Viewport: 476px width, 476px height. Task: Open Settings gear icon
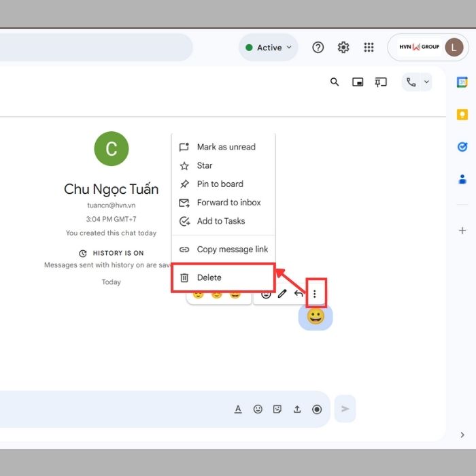(x=343, y=48)
